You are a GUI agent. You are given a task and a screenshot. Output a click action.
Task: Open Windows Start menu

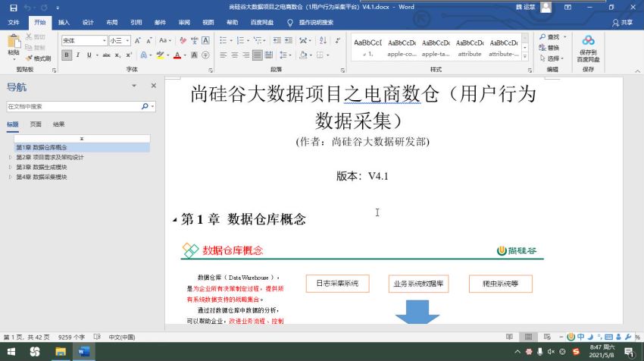tap(11, 352)
